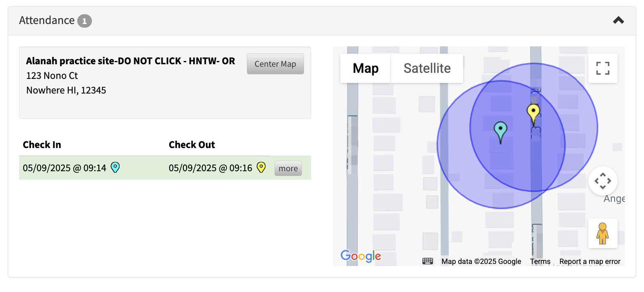Open map camera controls pan icon
The width and height of the screenshot is (644, 292).
[x=603, y=181]
